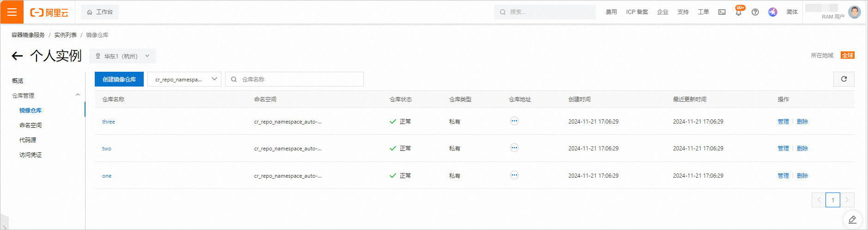Open the Cloud Shell terminal icon
Screen dimensions: 868x230
[x=722, y=12]
